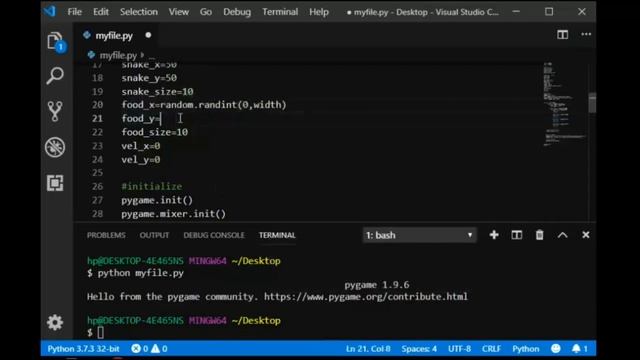Open the Debug view in the activity bar

click(x=55, y=147)
